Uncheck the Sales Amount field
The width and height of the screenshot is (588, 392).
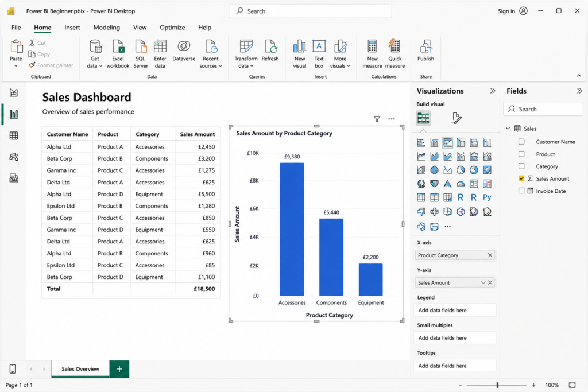(521, 178)
